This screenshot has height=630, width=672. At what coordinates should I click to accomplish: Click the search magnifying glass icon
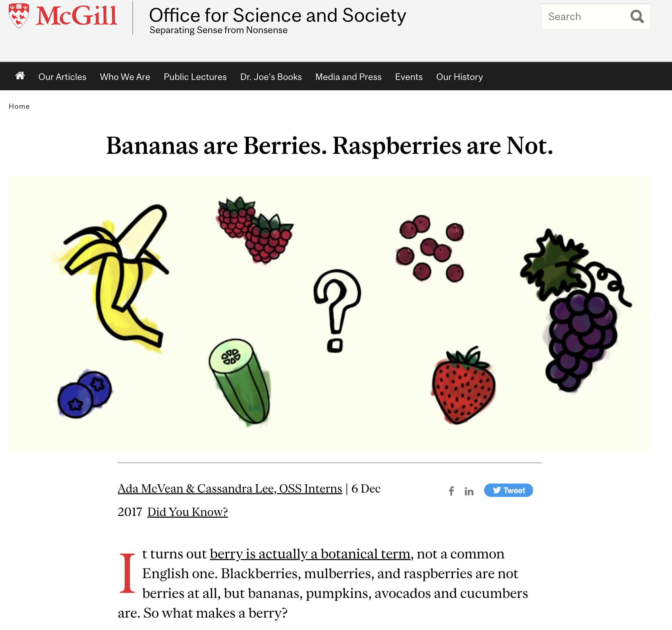point(638,17)
